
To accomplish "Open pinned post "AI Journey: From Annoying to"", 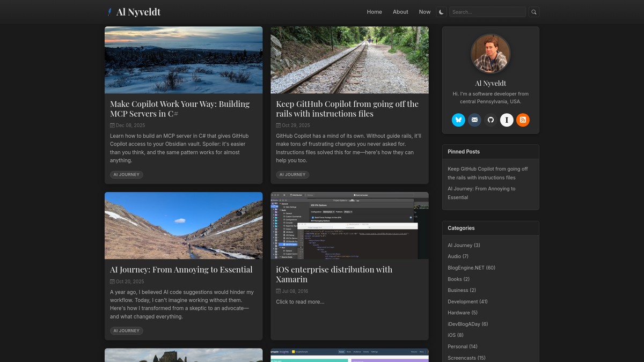I will pos(481,193).
